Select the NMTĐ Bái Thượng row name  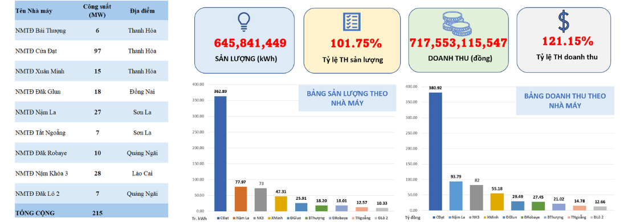tap(40, 30)
